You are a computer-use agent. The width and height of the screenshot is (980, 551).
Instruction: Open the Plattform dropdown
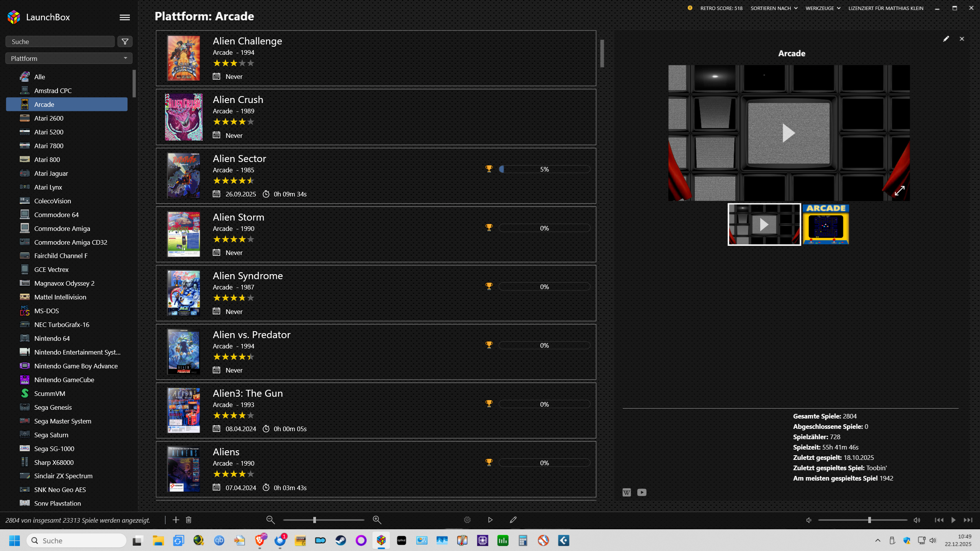(x=69, y=59)
